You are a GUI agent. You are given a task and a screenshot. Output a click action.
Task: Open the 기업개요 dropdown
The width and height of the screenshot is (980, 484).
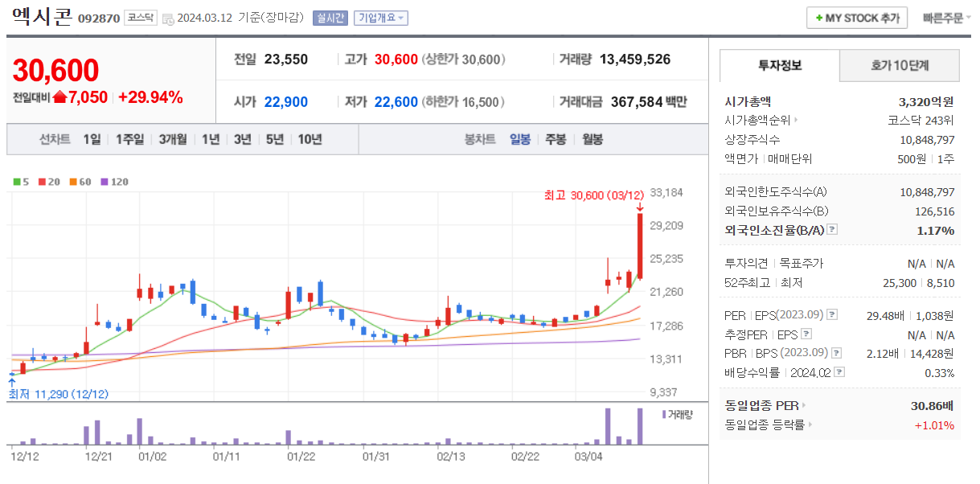[x=382, y=18]
